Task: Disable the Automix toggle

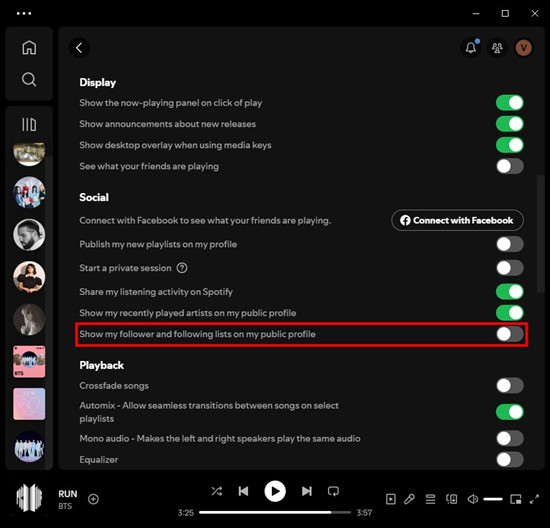Action: (x=510, y=412)
